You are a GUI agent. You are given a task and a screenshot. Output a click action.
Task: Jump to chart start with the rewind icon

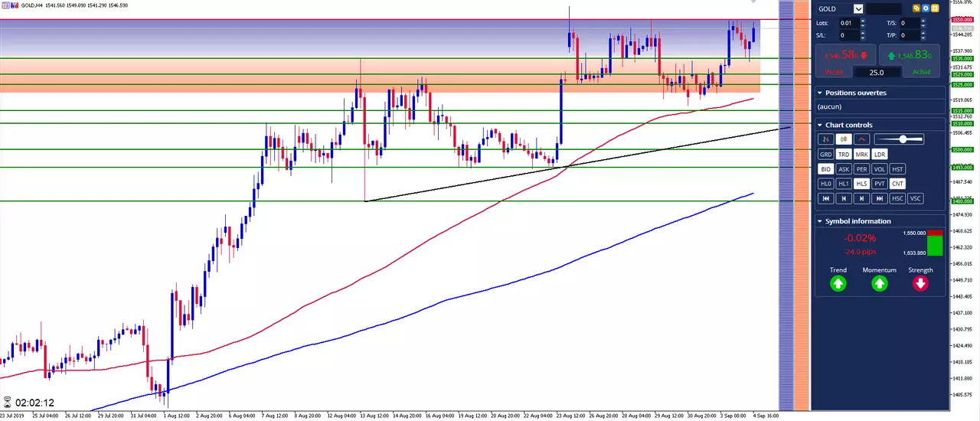(826, 198)
